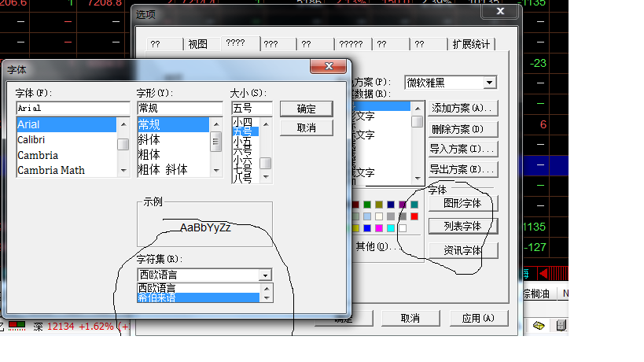Close the 选项 options dialog
644x362 pixels.
[499, 11]
